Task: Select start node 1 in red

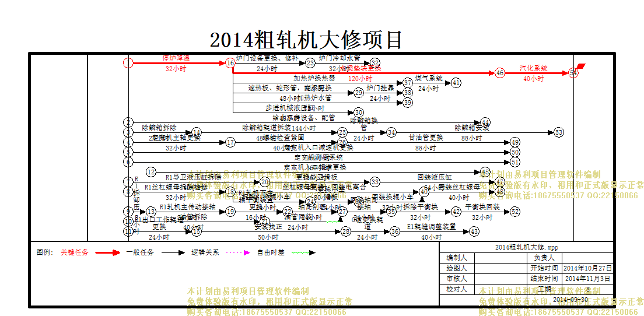Action: coord(128,63)
